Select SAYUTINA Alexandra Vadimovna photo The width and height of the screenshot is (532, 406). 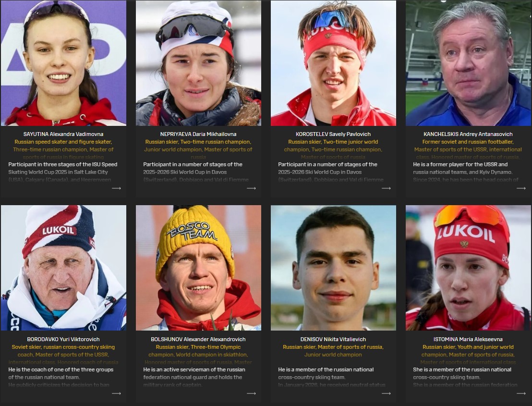(x=63, y=63)
